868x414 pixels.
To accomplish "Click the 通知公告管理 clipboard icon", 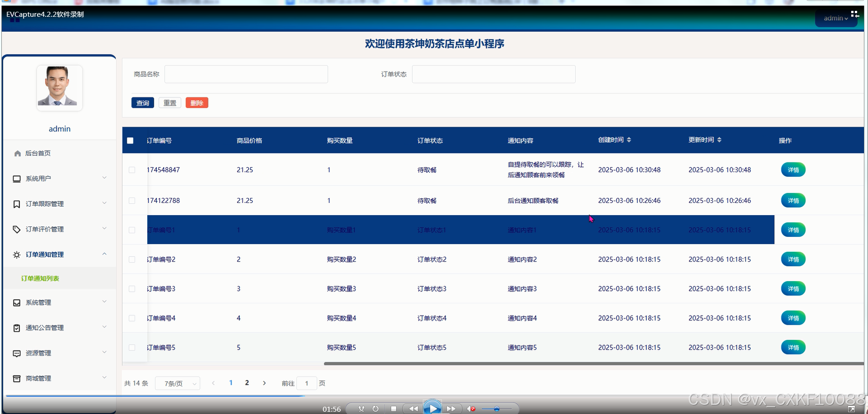I will tap(17, 328).
